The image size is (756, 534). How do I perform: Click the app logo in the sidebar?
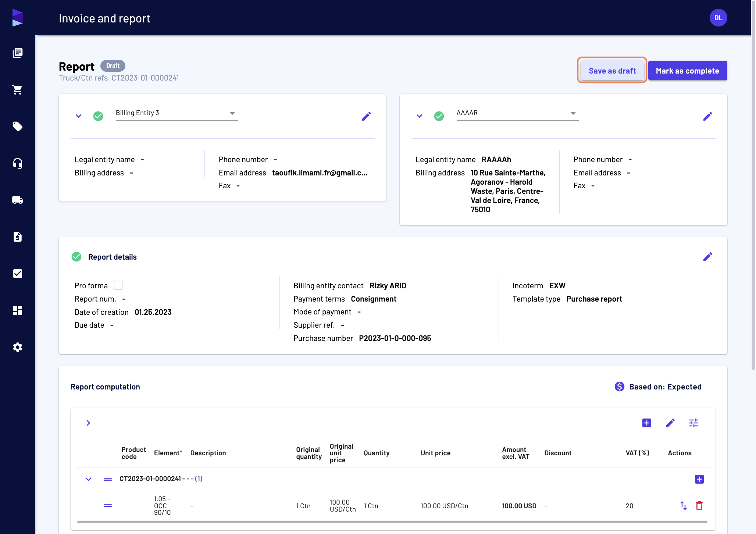[x=17, y=18]
